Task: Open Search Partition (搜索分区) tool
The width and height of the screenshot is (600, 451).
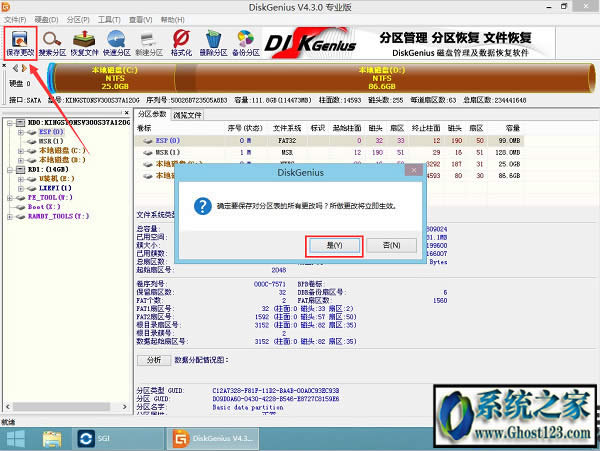Action: click(54, 40)
